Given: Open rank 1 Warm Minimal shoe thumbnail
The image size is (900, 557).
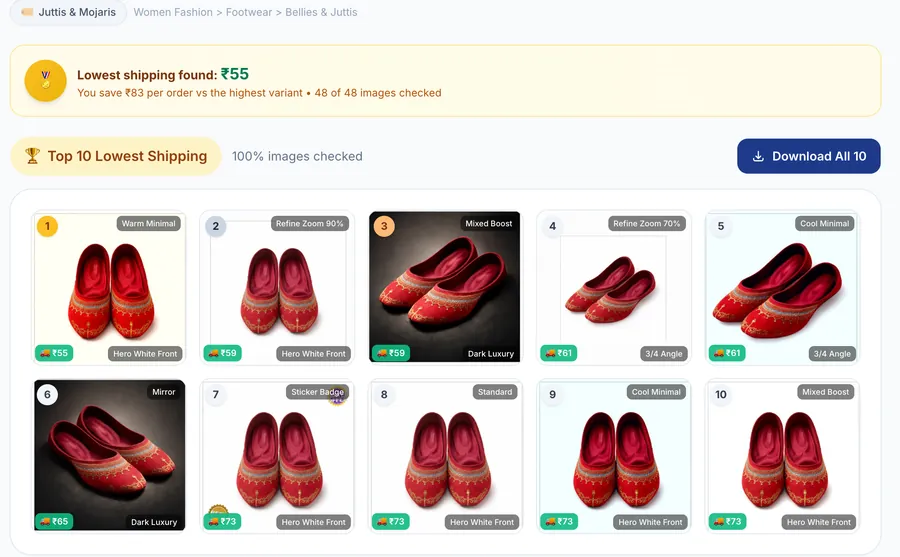Looking at the screenshot, I should (x=109, y=287).
